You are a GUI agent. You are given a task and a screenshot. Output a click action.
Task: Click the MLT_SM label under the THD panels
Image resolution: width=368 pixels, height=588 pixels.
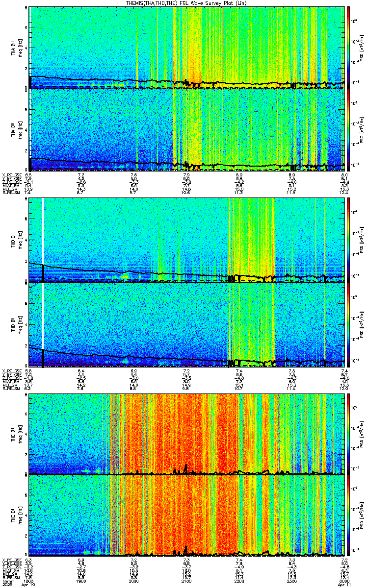9,386
